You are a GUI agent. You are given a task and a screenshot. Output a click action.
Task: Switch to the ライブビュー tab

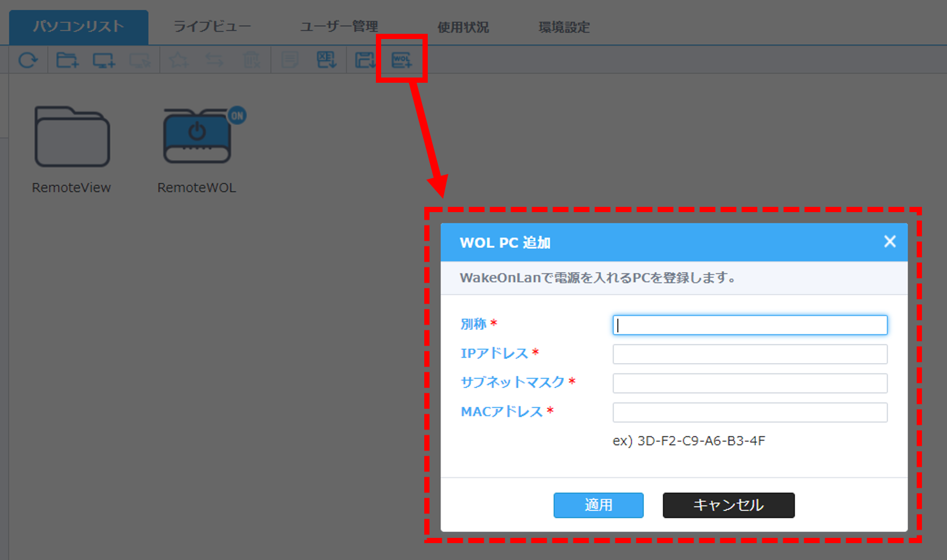coord(212,26)
